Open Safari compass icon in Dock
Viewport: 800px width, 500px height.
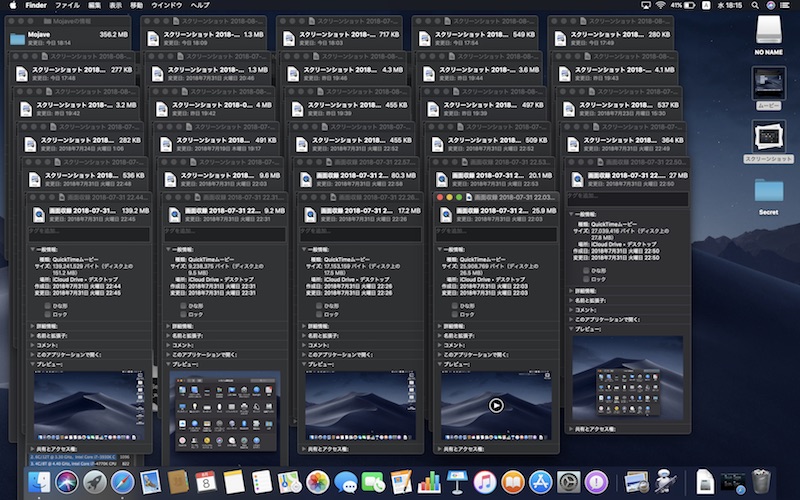coord(122,482)
